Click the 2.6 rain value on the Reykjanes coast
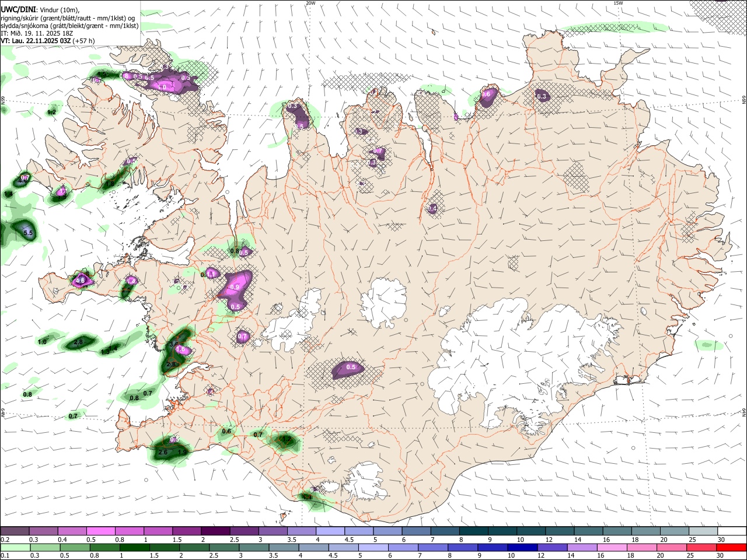Screen dimensions: 747x560 click(163, 452)
